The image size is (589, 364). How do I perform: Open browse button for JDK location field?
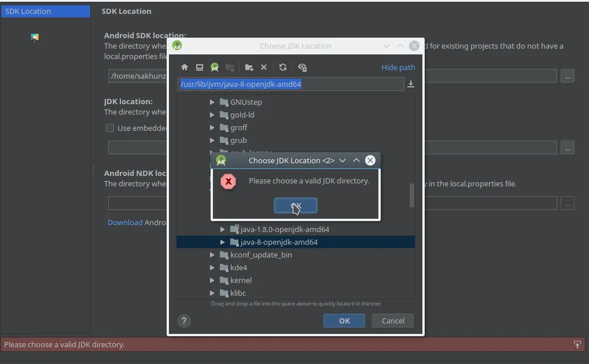click(567, 148)
